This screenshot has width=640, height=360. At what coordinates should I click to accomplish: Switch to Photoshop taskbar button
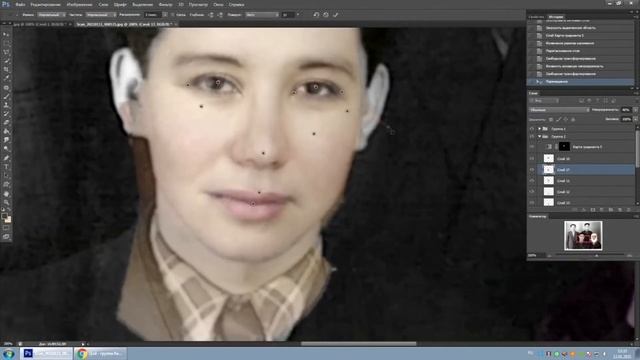tap(46, 353)
